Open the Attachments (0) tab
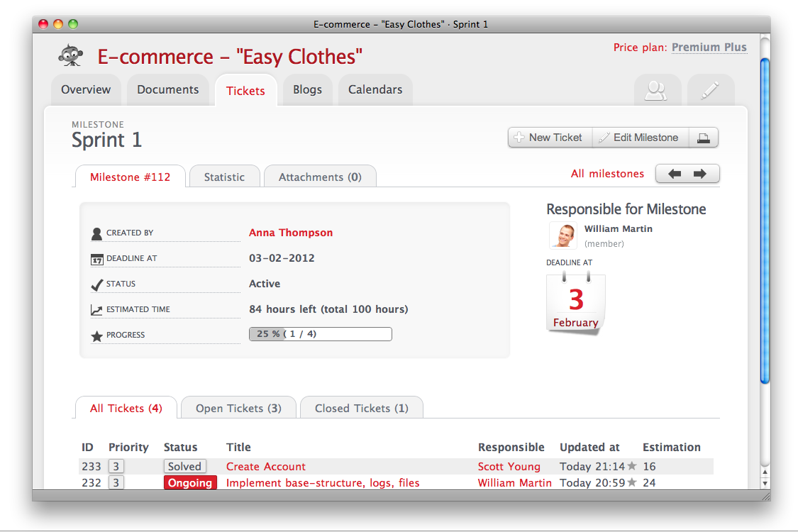798x532 pixels. tap(320, 177)
